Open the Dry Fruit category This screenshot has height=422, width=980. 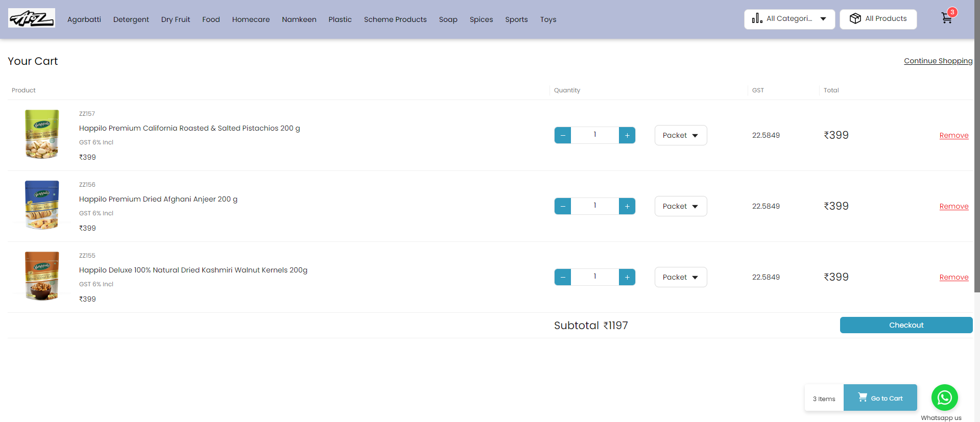click(176, 19)
